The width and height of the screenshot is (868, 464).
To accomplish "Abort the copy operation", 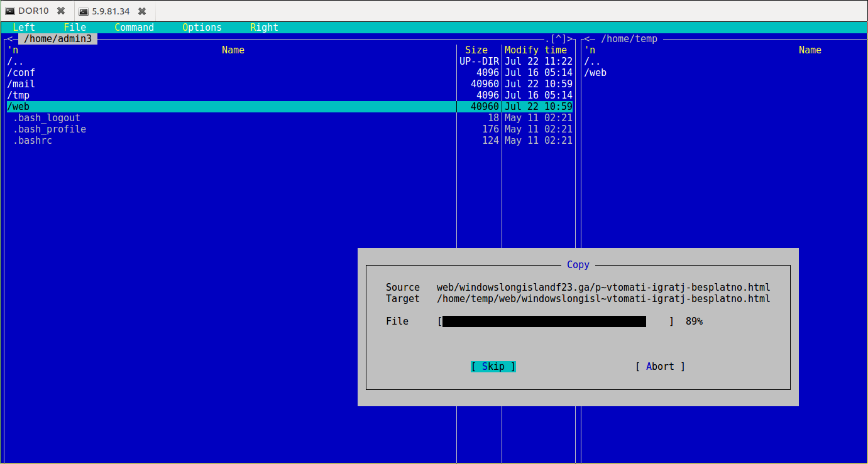I will 660,367.
